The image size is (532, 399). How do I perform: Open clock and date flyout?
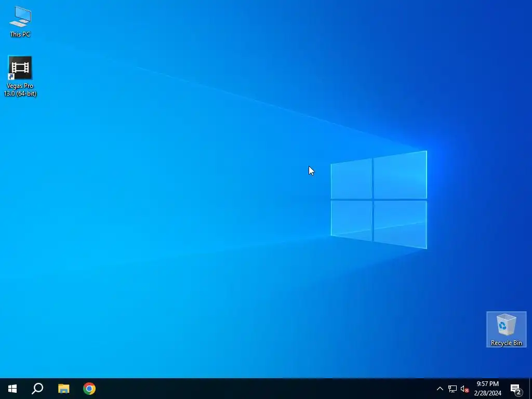pos(487,389)
